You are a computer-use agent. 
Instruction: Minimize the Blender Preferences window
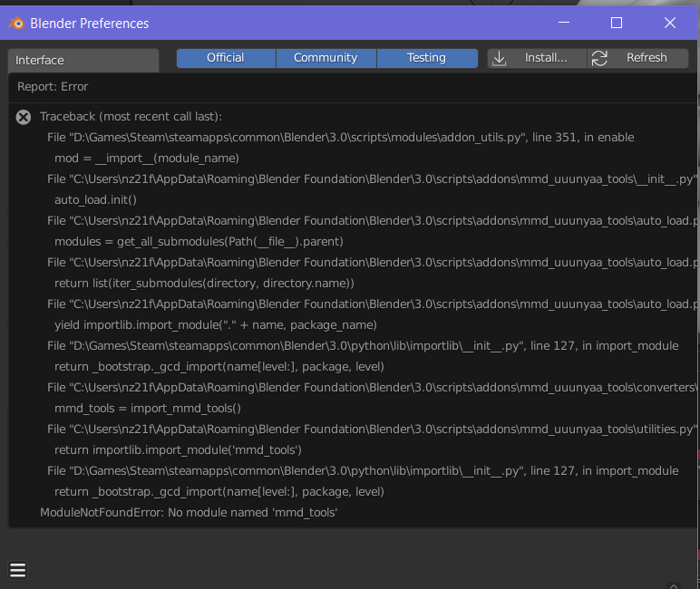click(x=564, y=23)
